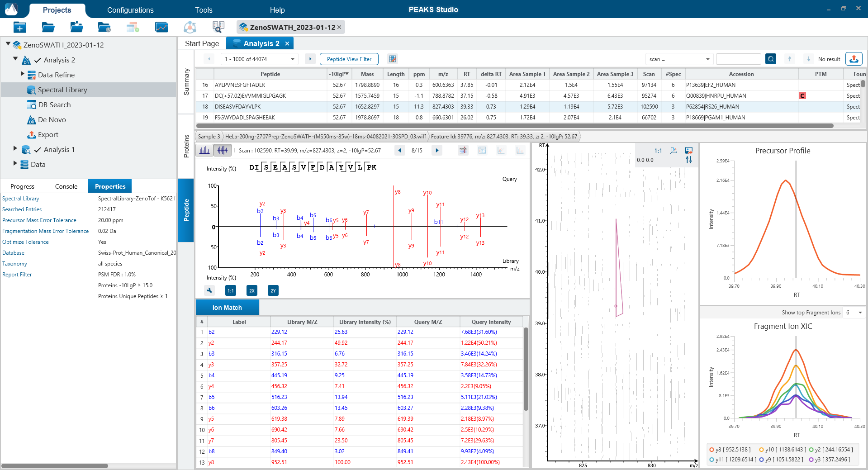Go to previous page of peptides

pyautogui.click(x=209, y=59)
